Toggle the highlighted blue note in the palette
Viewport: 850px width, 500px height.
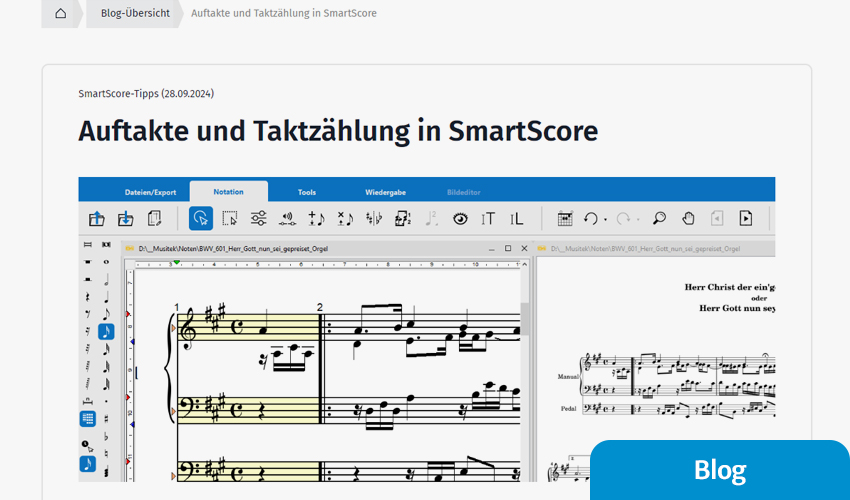(106, 331)
